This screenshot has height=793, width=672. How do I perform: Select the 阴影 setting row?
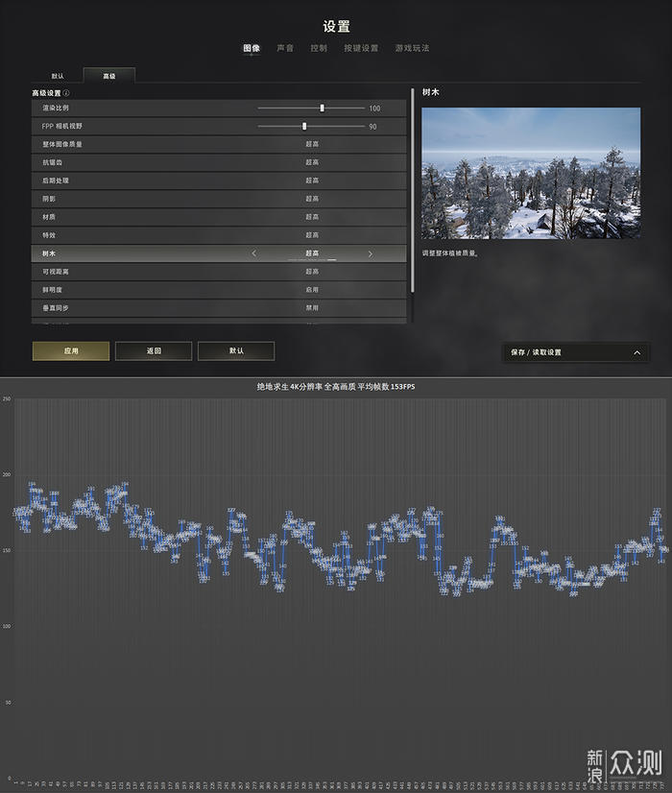click(x=219, y=199)
